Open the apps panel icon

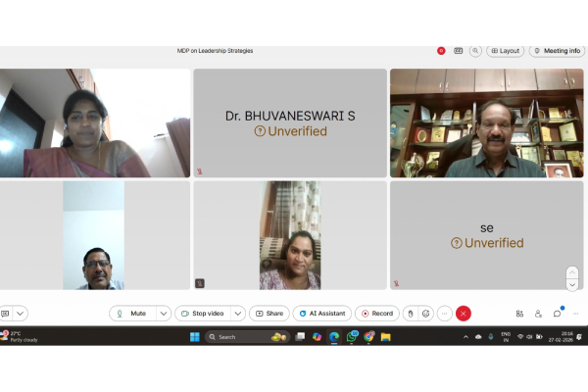[519, 314]
